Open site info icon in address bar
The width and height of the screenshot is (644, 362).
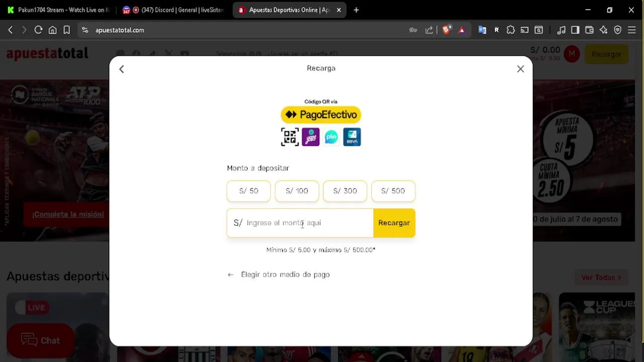pos(85,30)
